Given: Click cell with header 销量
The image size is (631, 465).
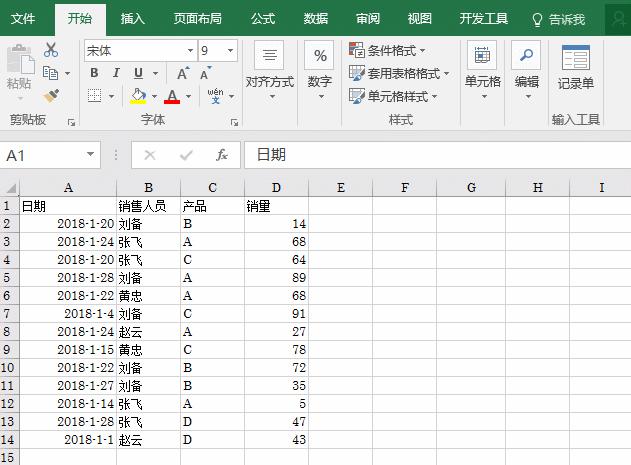Looking at the screenshot, I should click(x=276, y=206).
